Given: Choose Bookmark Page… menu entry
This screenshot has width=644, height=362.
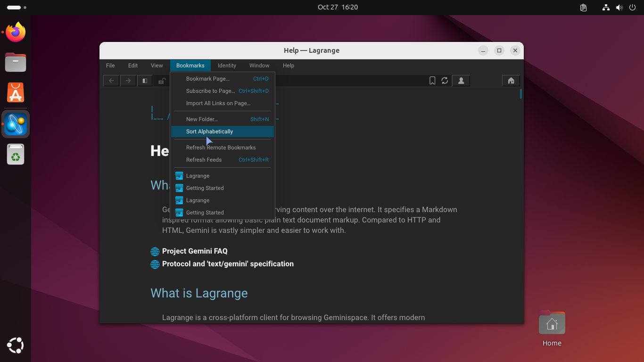Looking at the screenshot, I should (207, 79).
